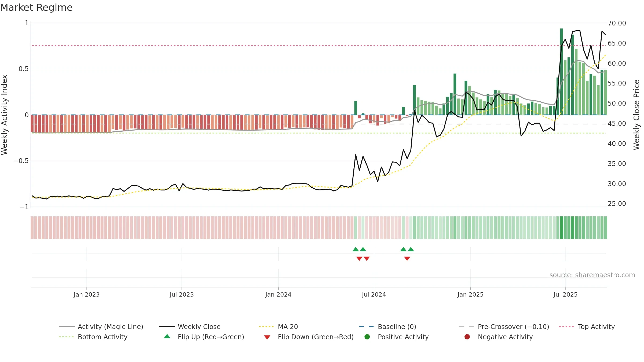644x362 pixels.
Task: Hide the MA 20 series legend
Action: 278,327
